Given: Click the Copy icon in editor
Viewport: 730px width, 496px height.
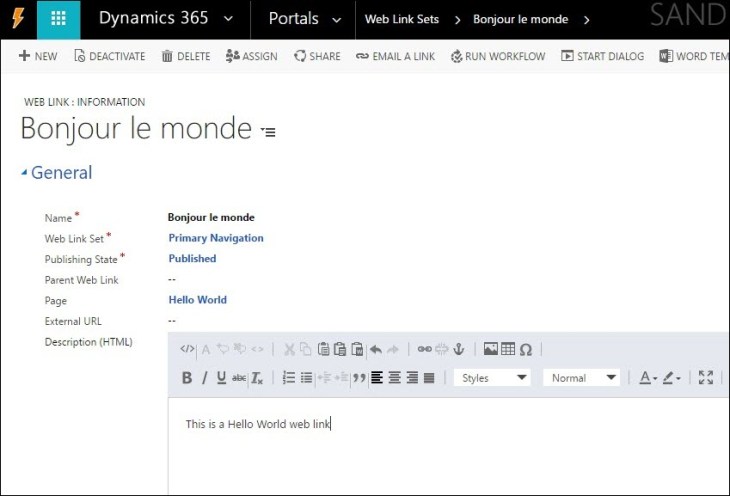Looking at the screenshot, I should click(305, 349).
